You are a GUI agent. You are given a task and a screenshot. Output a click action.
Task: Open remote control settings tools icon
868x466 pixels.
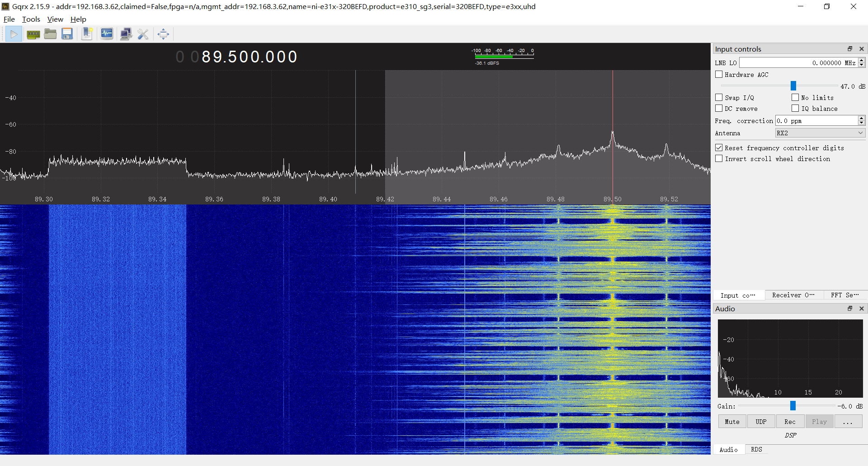tap(143, 34)
